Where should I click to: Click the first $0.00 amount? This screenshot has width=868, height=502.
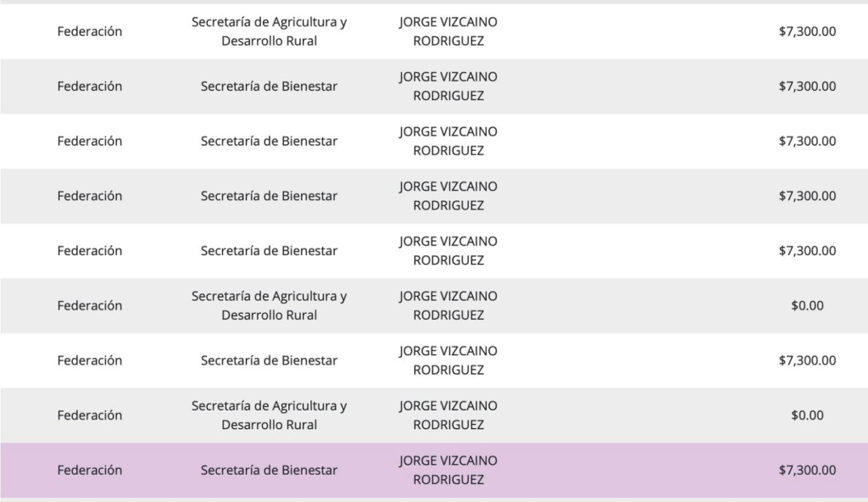coord(807,305)
